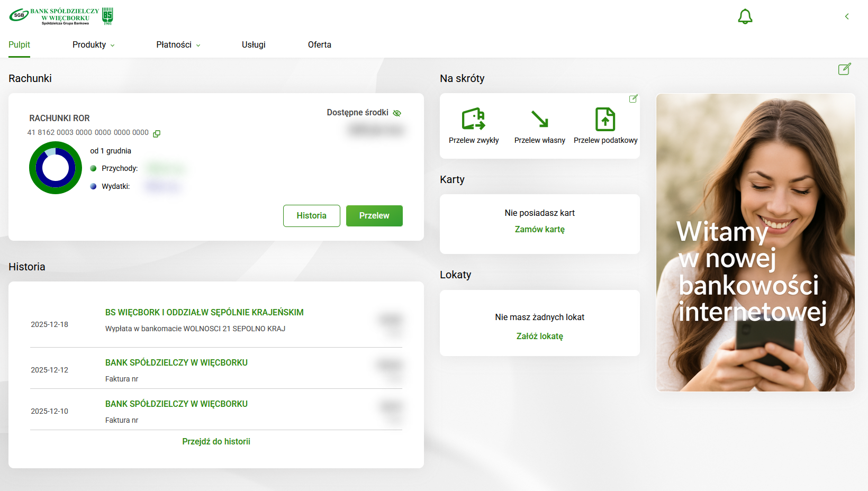This screenshot has width=868, height=491.
Task: Follow the Zamów kartę link
Action: 539,229
